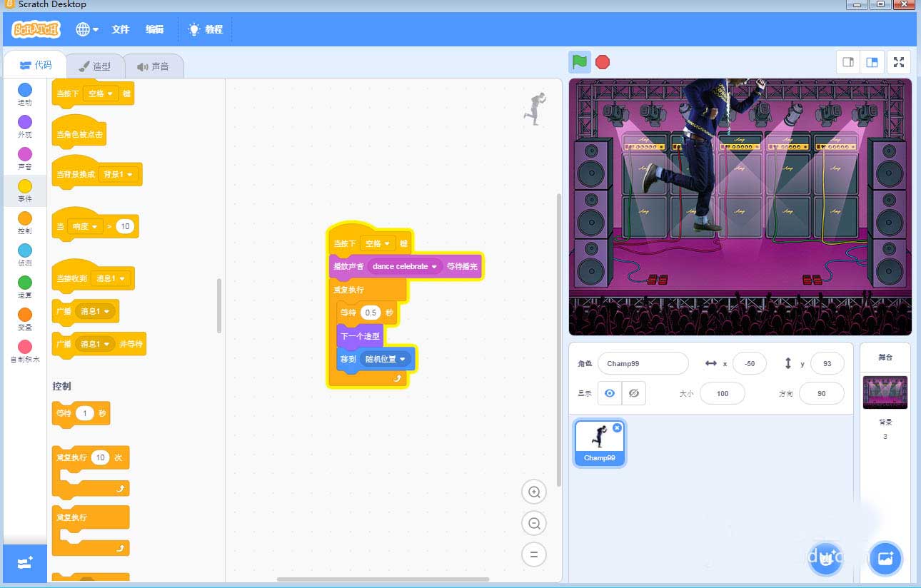
Task: Select the 运动 block category
Action: pyautogui.click(x=25, y=94)
